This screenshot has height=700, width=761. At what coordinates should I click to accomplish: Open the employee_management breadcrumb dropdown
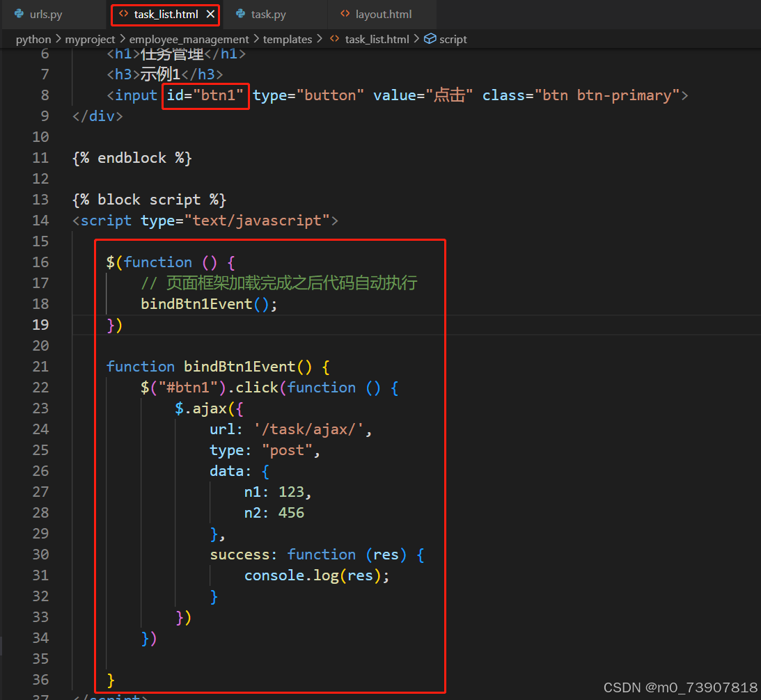tap(189, 39)
